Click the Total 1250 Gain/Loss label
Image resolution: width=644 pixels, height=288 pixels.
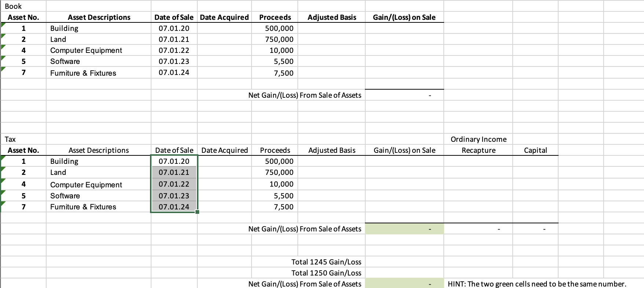(x=326, y=273)
